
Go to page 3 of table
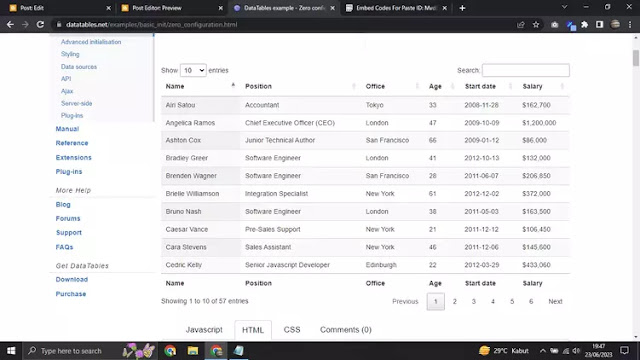473,301
